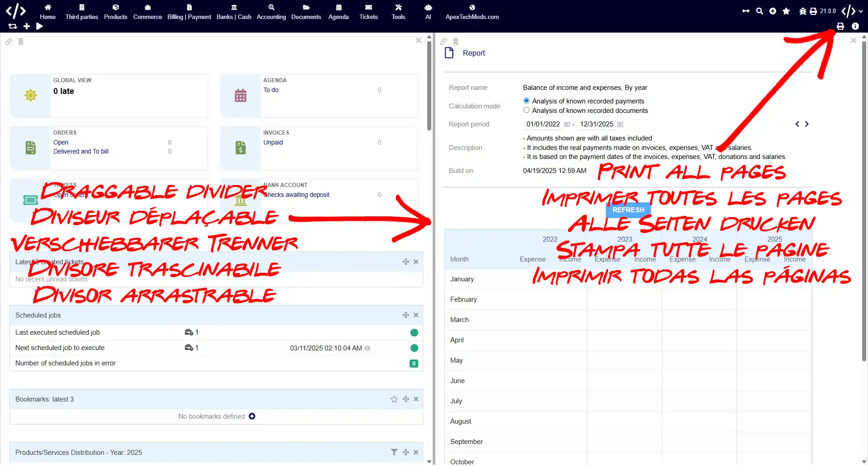This screenshot has height=467, width=868.
Task: Click the info circle icon
Action: click(855, 26)
